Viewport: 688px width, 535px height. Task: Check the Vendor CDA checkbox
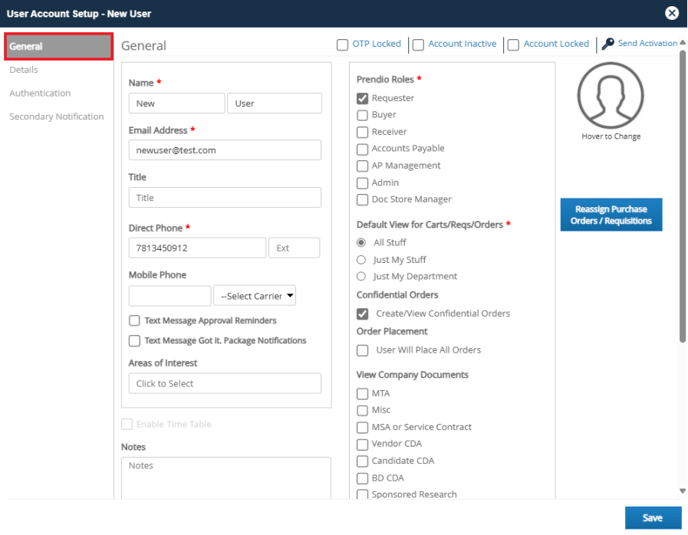[362, 445]
